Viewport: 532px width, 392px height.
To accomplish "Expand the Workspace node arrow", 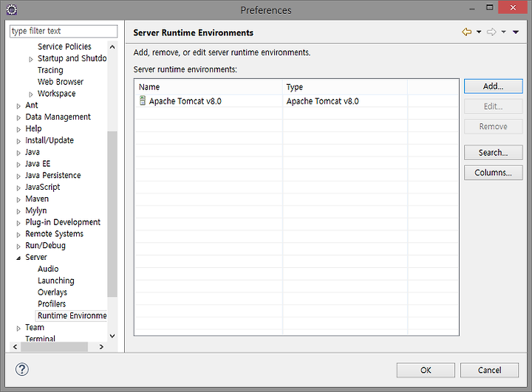I will point(31,94).
